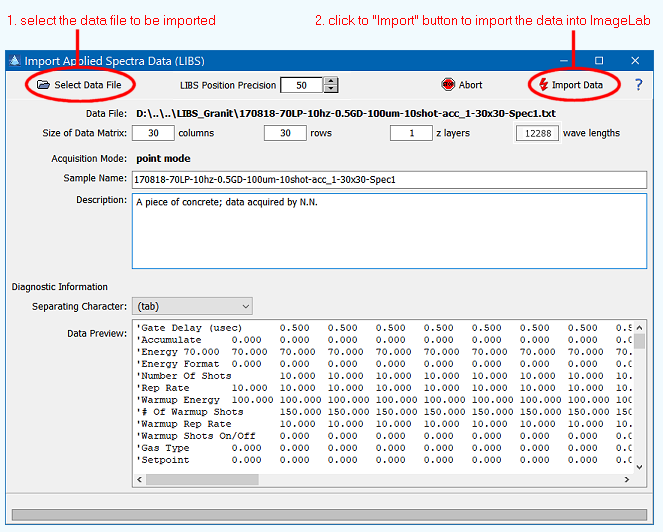The width and height of the screenshot is (663, 532).
Task: Click the ImageLab icon in the title bar
Action: [x=15, y=60]
